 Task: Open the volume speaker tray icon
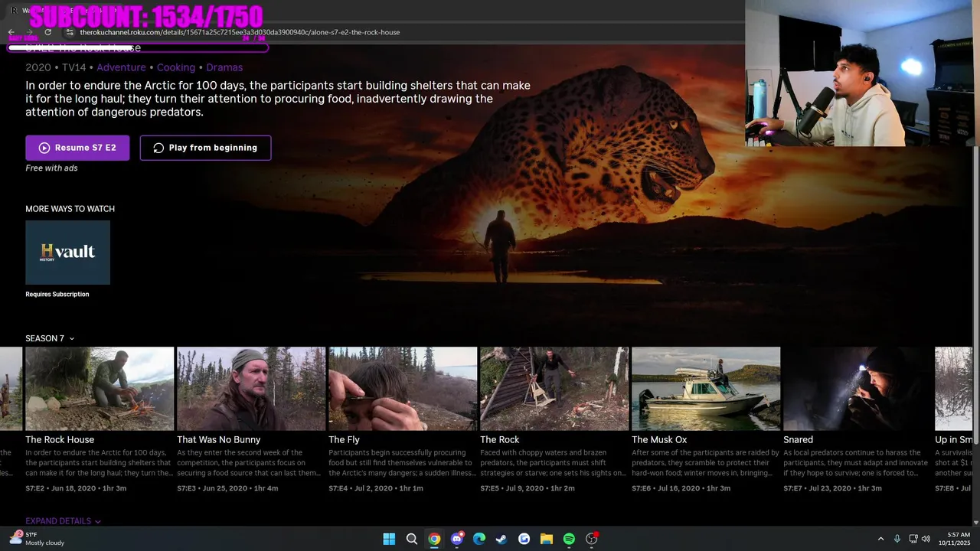[x=926, y=539]
